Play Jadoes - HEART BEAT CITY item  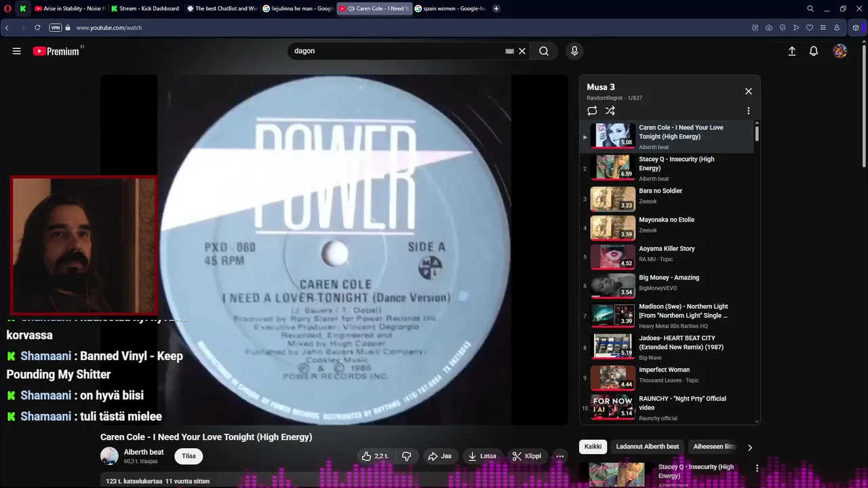pos(668,346)
